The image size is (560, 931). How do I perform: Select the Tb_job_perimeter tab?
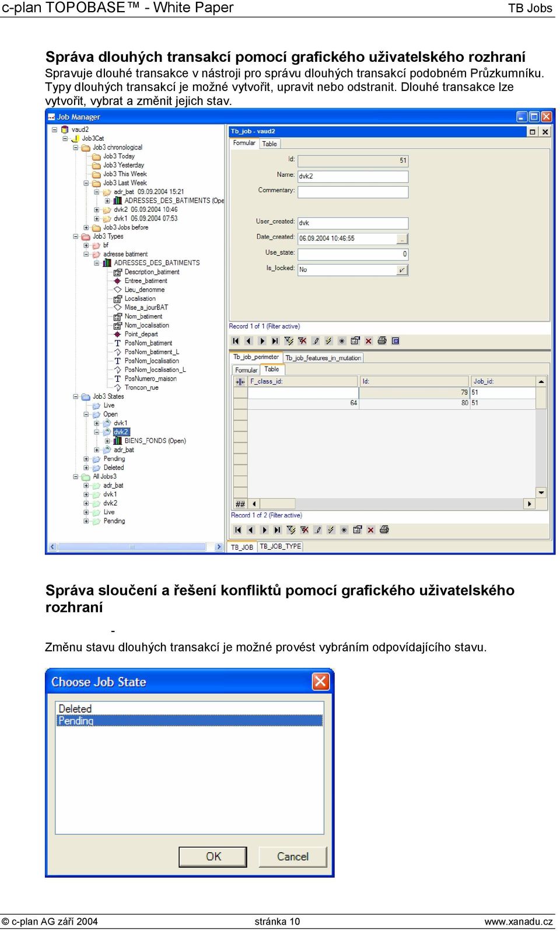click(x=256, y=357)
